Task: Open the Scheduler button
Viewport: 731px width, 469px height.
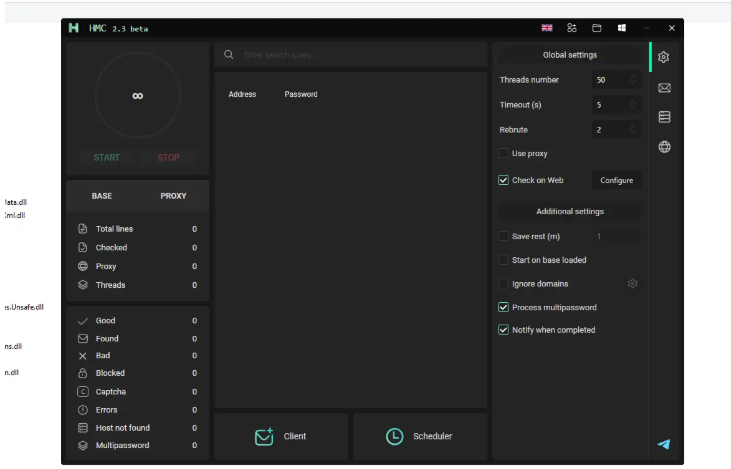Action: (x=420, y=436)
